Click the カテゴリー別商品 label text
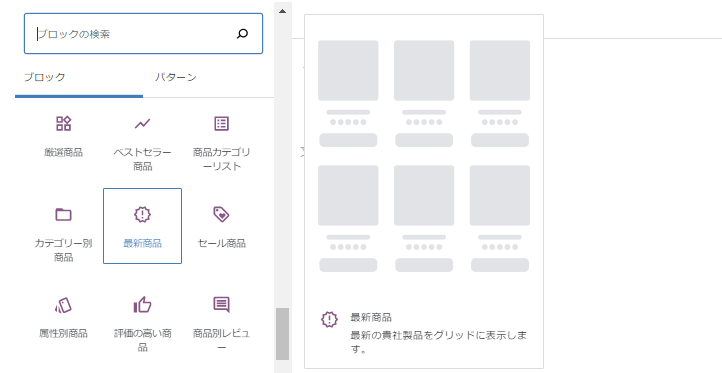Image resolution: width=722 pixels, height=373 pixels. (x=64, y=250)
